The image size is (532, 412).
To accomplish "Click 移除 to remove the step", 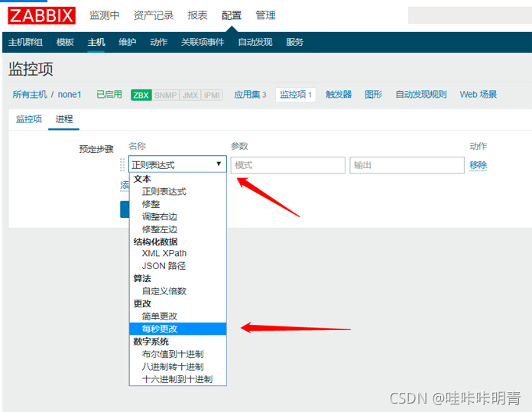I will click(478, 165).
